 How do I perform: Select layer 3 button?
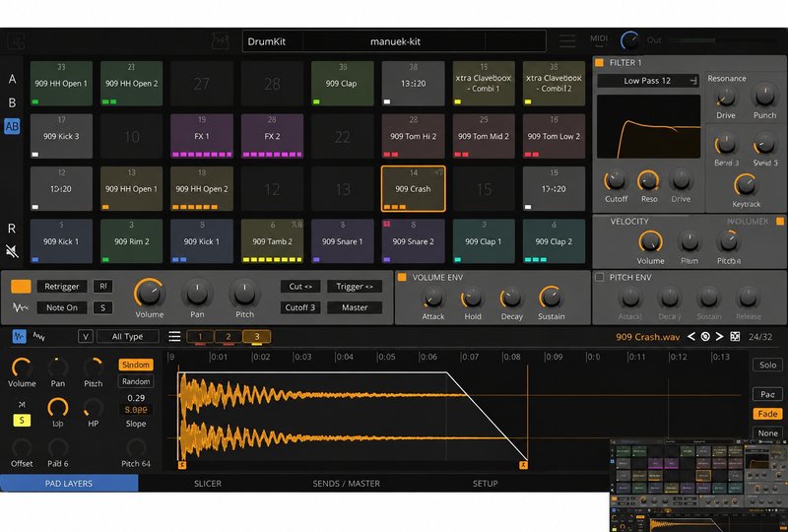(x=257, y=336)
